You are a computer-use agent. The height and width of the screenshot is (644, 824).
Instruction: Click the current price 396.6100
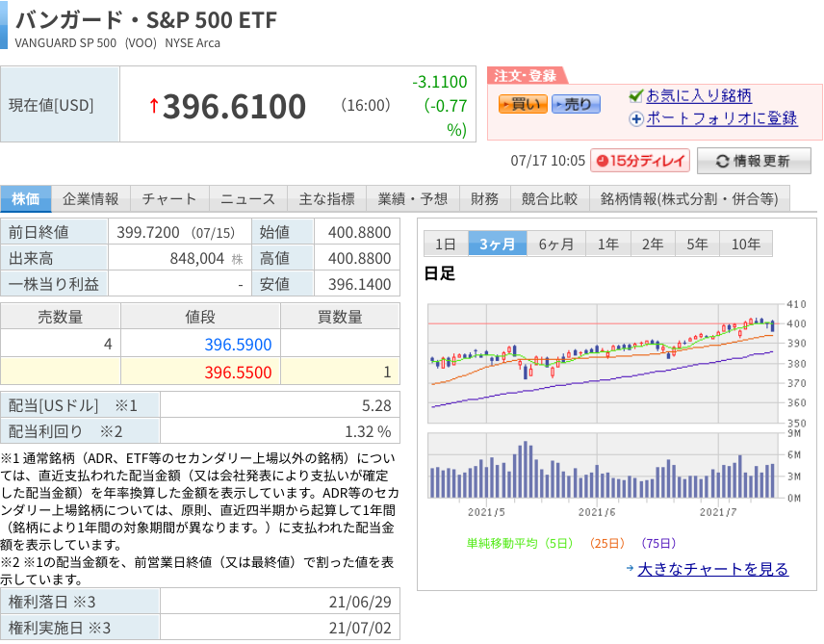[x=234, y=106]
